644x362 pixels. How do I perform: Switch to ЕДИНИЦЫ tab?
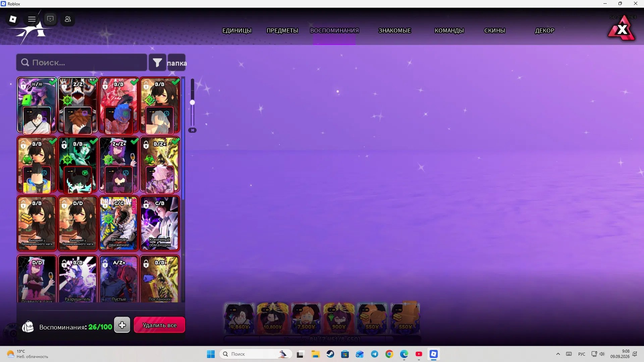click(x=237, y=31)
